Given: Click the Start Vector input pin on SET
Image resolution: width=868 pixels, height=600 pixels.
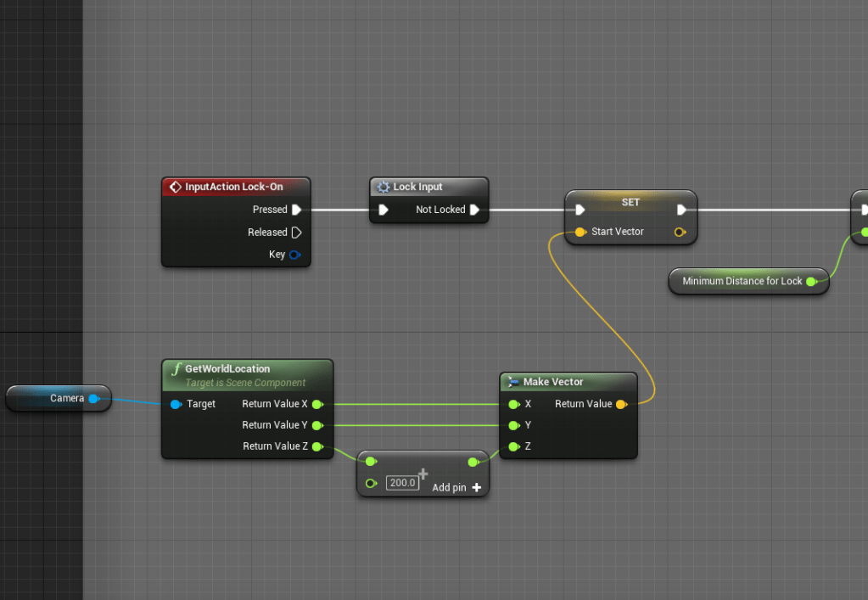Looking at the screenshot, I should tap(580, 232).
